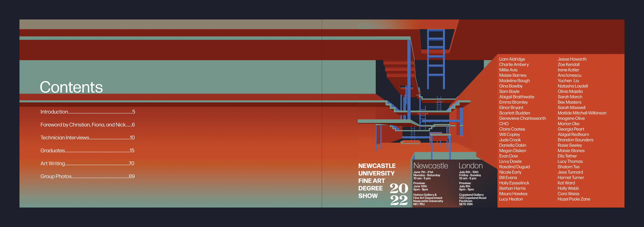Select the name Jesse Howarth
Viewport: 644px width, 227px height.
572,59
